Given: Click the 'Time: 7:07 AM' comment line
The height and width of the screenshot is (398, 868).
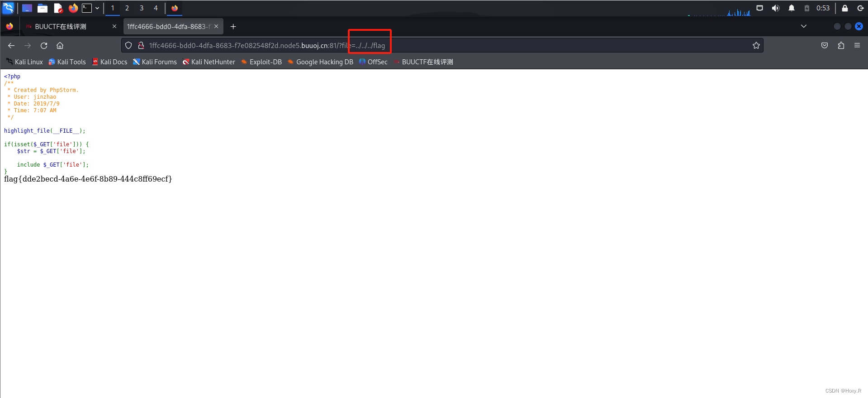Looking at the screenshot, I should pos(32,110).
